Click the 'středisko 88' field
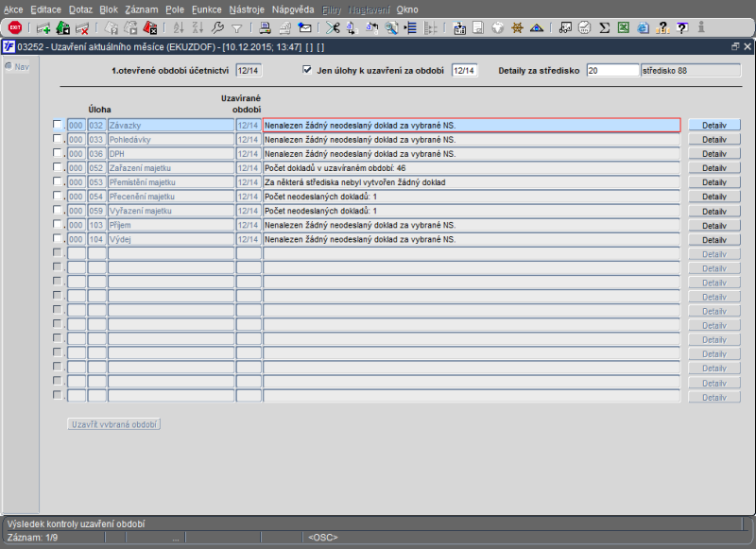The height and width of the screenshot is (549, 756). [x=691, y=70]
